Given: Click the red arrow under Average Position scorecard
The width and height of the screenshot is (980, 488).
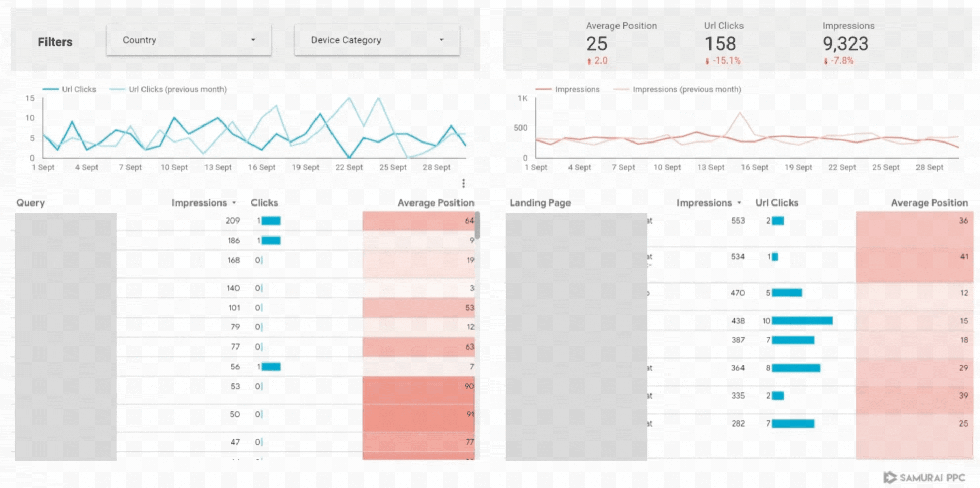Looking at the screenshot, I should click(589, 61).
